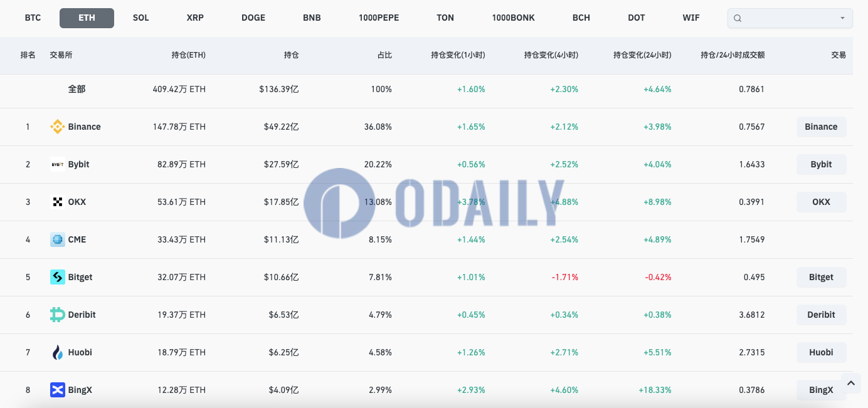Click the Bitget exchange name

click(x=80, y=277)
